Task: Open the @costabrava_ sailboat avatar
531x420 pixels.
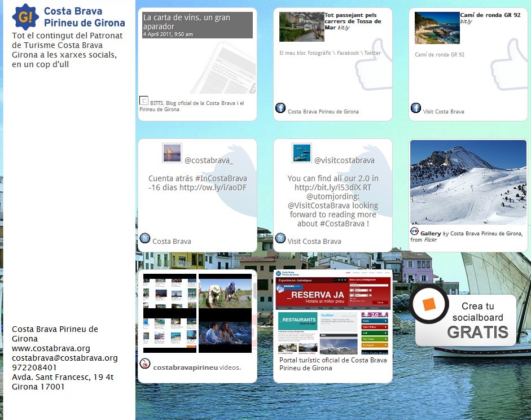Action: [172, 153]
